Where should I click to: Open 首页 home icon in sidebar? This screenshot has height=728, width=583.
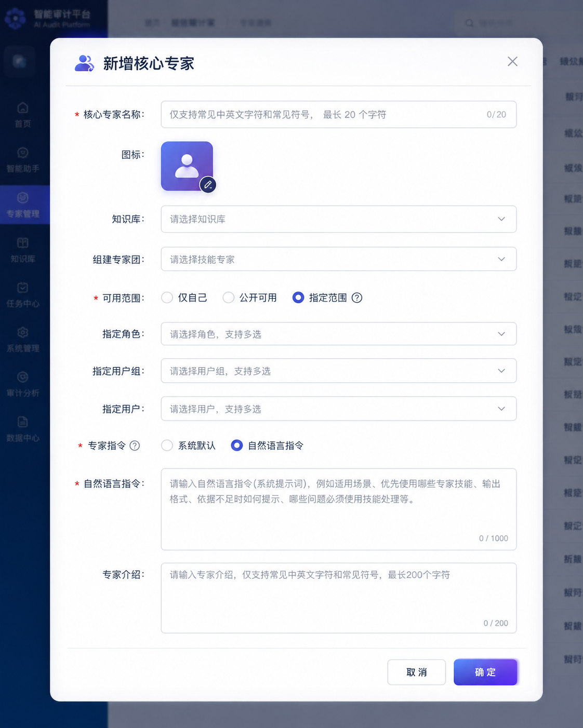coord(23,108)
